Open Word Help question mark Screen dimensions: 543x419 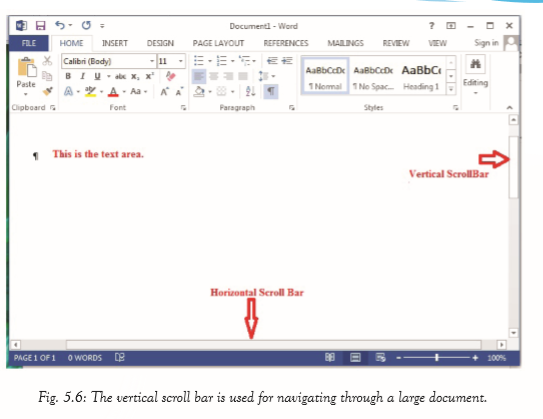[x=431, y=26]
